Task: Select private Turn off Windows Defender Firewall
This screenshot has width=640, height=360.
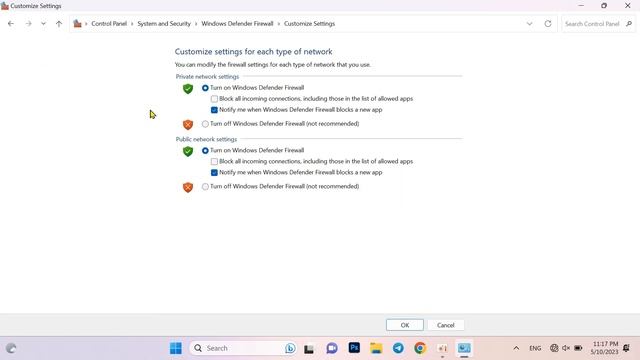Action: 205,124
